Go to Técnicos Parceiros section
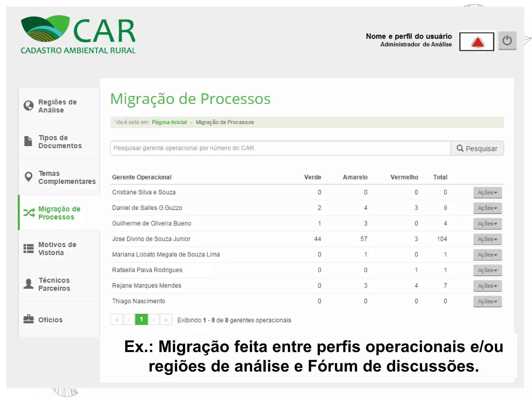 pos(59,284)
